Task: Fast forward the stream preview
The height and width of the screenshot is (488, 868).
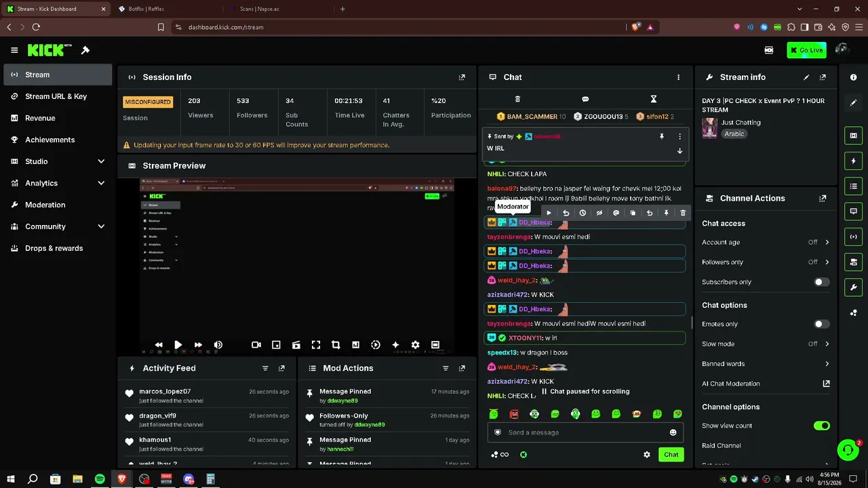Action: pos(198,345)
